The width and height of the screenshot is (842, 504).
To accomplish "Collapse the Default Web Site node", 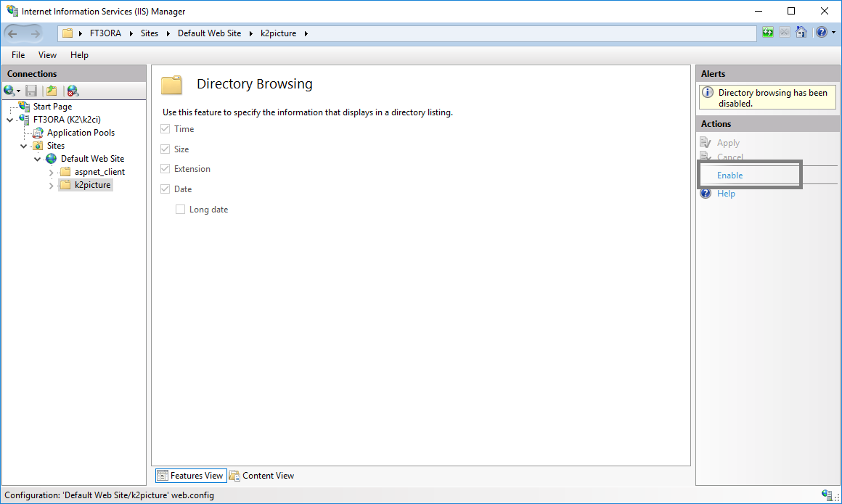I will (37, 159).
